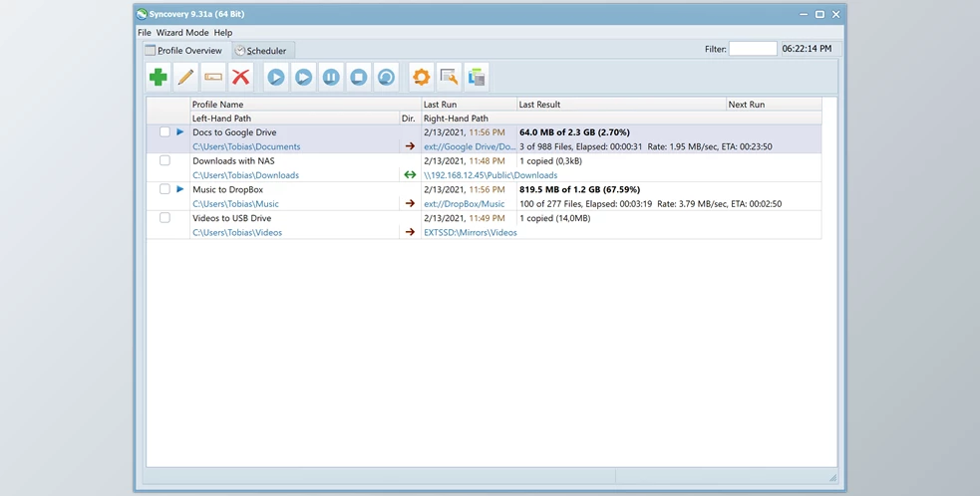The height and width of the screenshot is (496, 980).
Task: Click into the Filter input field
Action: point(753,49)
